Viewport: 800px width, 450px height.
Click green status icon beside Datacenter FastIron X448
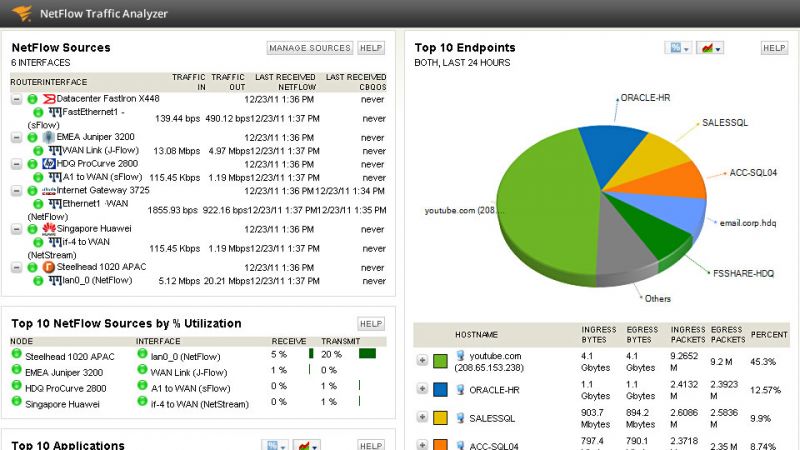tap(32, 99)
